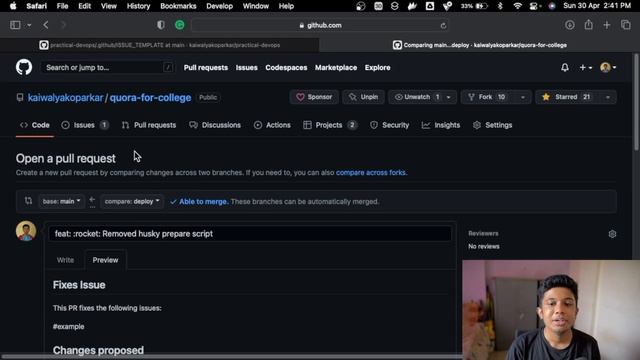The height and width of the screenshot is (360, 640).
Task: Go back with Safari back arrow
Action: 46,25
